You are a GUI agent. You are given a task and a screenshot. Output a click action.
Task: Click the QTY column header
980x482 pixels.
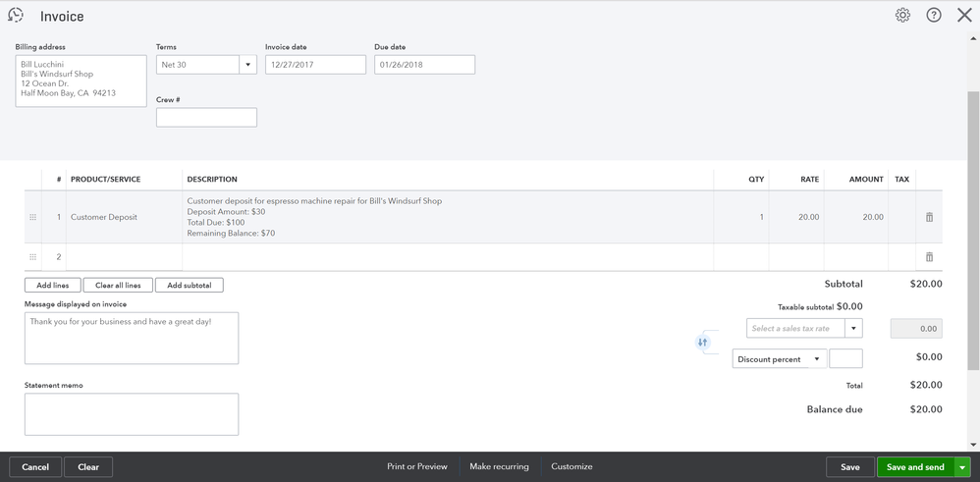[756, 180]
